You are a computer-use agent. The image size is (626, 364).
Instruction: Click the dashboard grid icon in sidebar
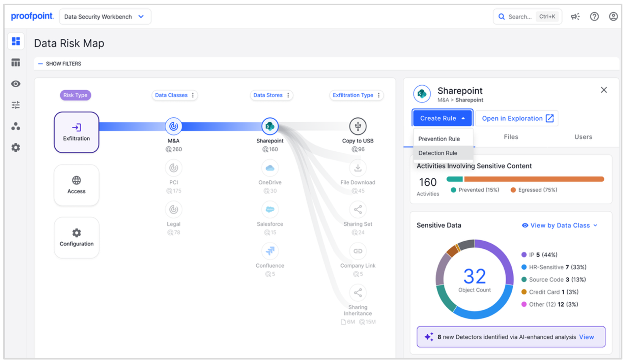click(16, 41)
